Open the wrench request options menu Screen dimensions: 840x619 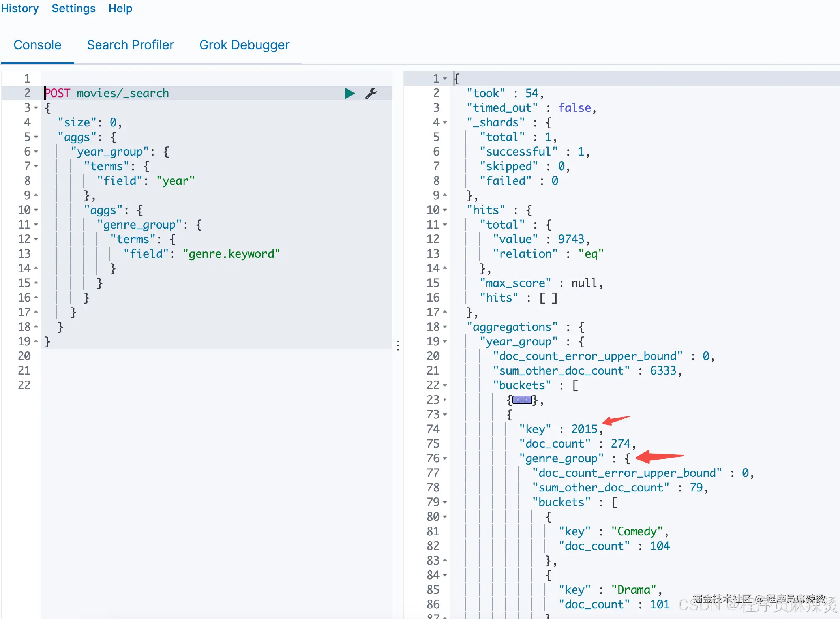(x=371, y=94)
